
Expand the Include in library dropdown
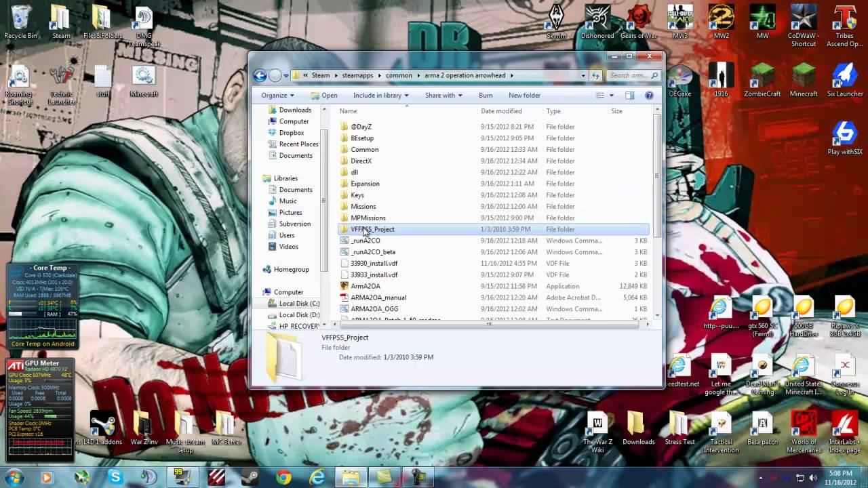380,96
